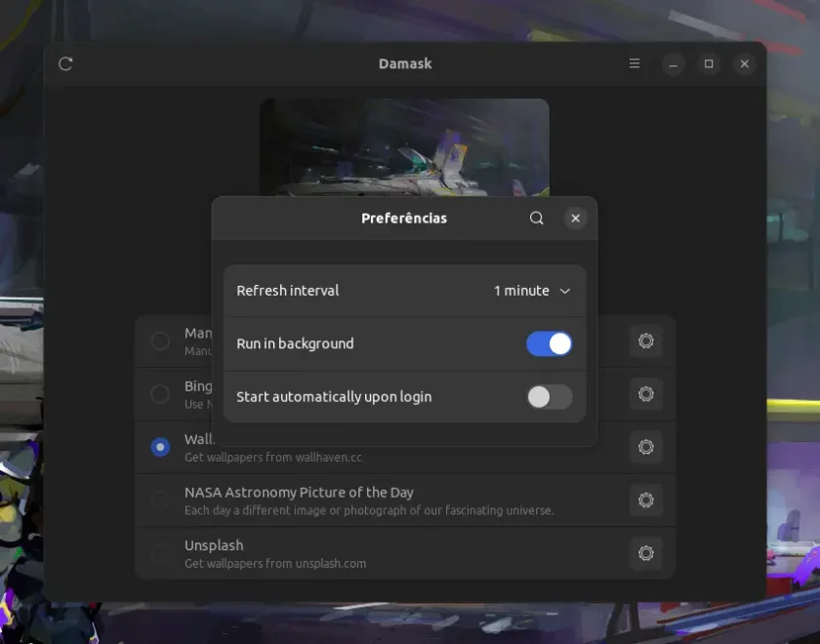Click Start automatically upon login text
Image resolution: width=820 pixels, height=644 pixels.
pyautogui.click(x=334, y=397)
